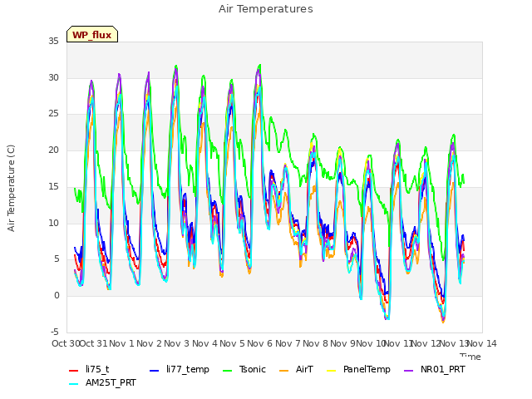Click the Nov 1 x-axis tick label
532x399 pixels.
(121, 343)
